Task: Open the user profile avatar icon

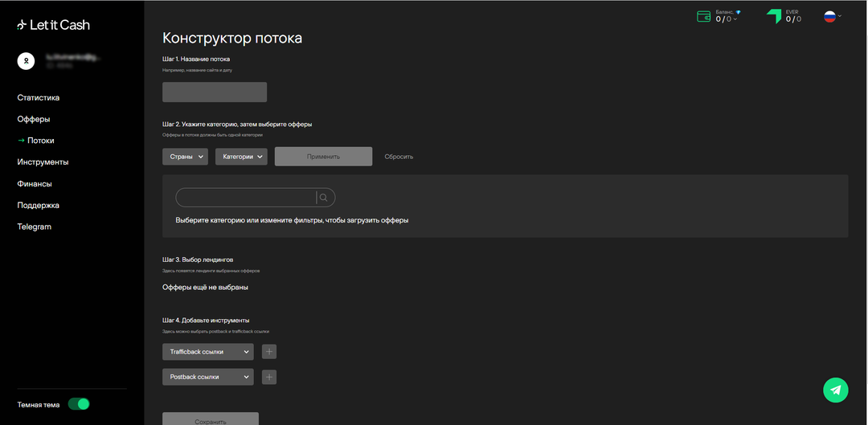Action: tap(26, 61)
